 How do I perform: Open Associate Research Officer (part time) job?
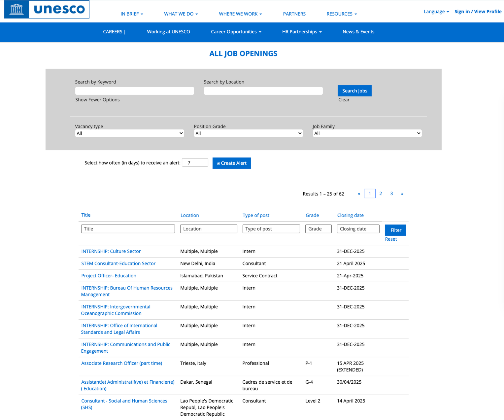[x=121, y=363]
